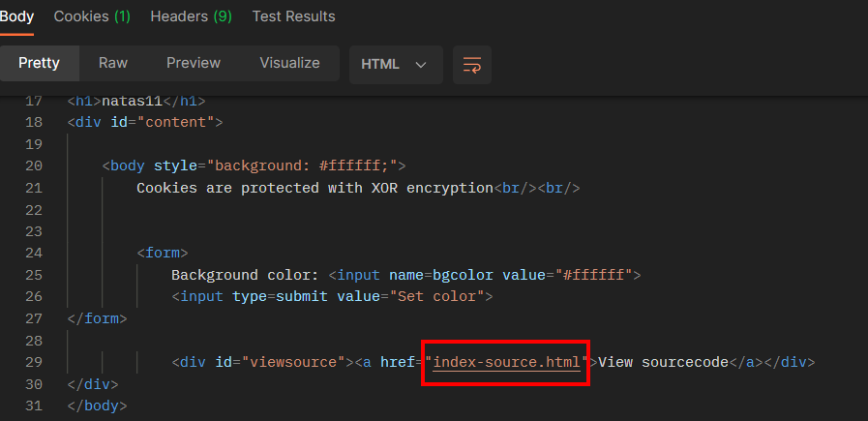
Task: Toggle the wrap lines icon
Action: point(472,64)
